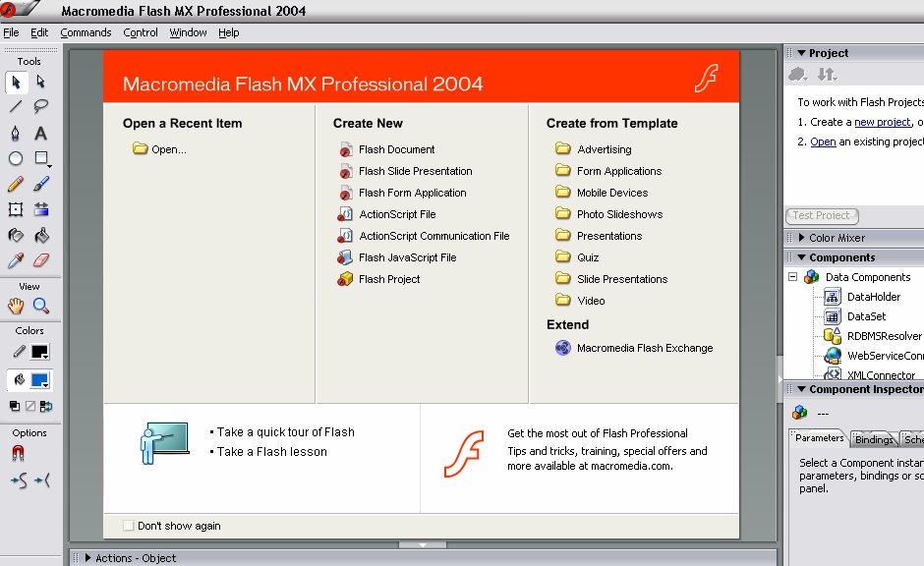Open the Quiz template folder
924x566 pixels.
tap(577, 257)
